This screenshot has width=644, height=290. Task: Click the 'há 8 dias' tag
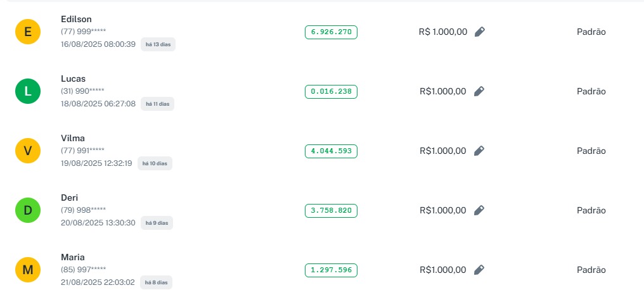[x=155, y=282]
